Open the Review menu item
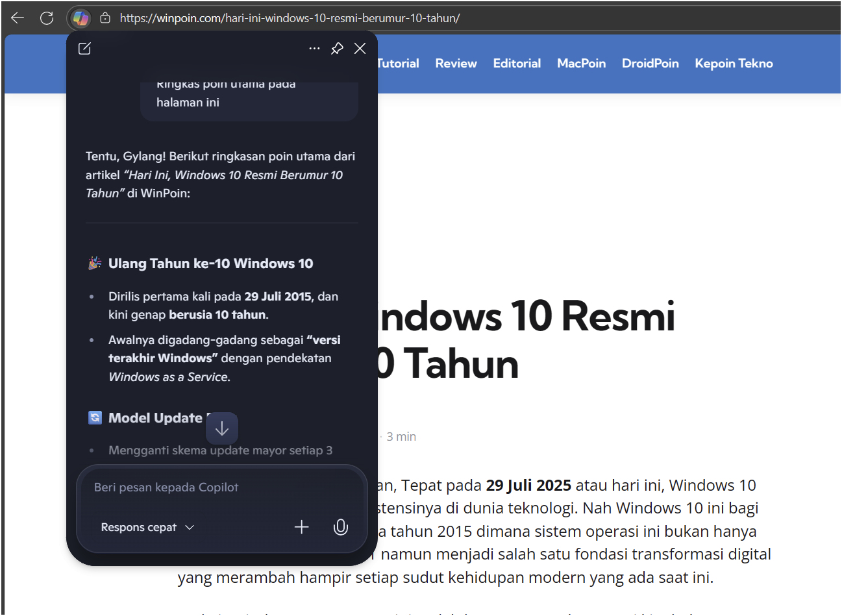Image resolution: width=842 pixels, height=616 pixels. [456, 64]
